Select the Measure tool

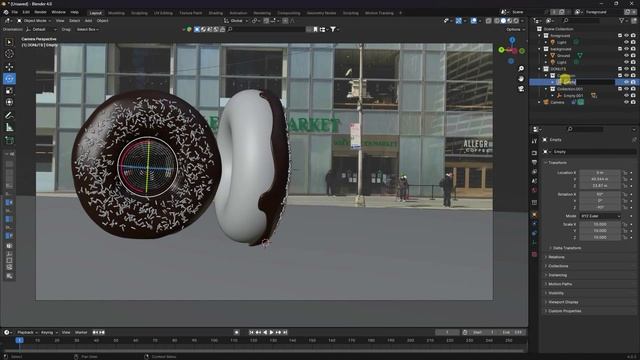point(9,128)
